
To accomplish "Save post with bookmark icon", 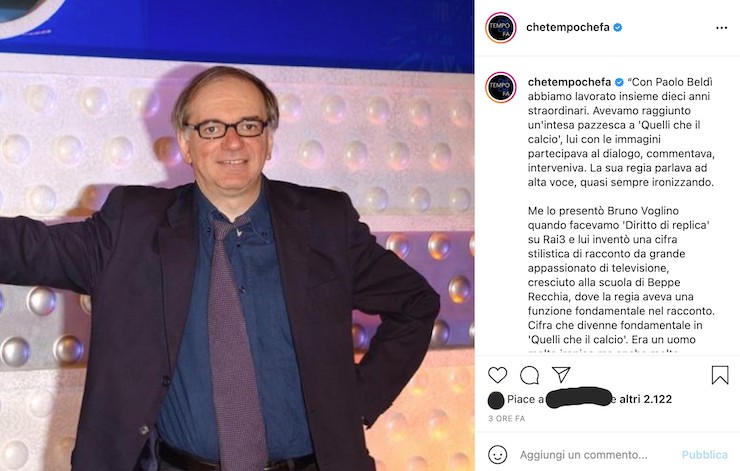I will pyautogui.click(x=720, y=375).
